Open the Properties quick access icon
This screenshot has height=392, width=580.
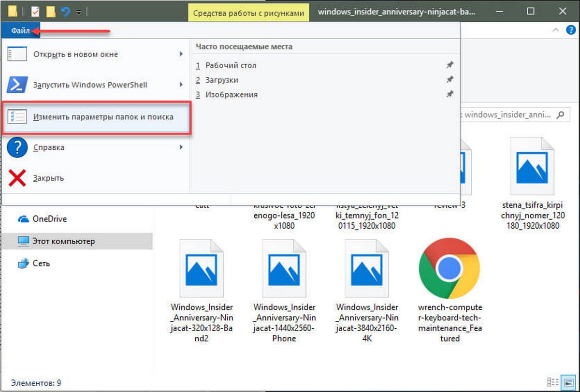coord(35,11)
